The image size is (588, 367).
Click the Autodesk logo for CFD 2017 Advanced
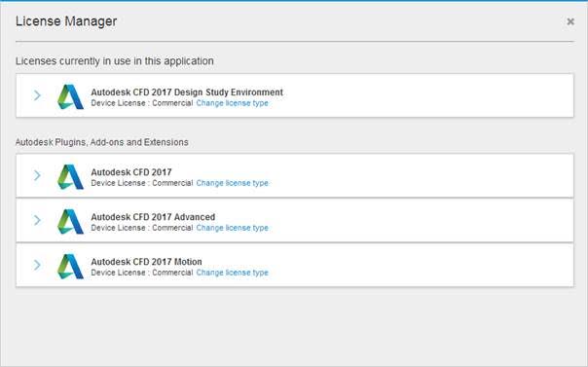pos(70,221)
